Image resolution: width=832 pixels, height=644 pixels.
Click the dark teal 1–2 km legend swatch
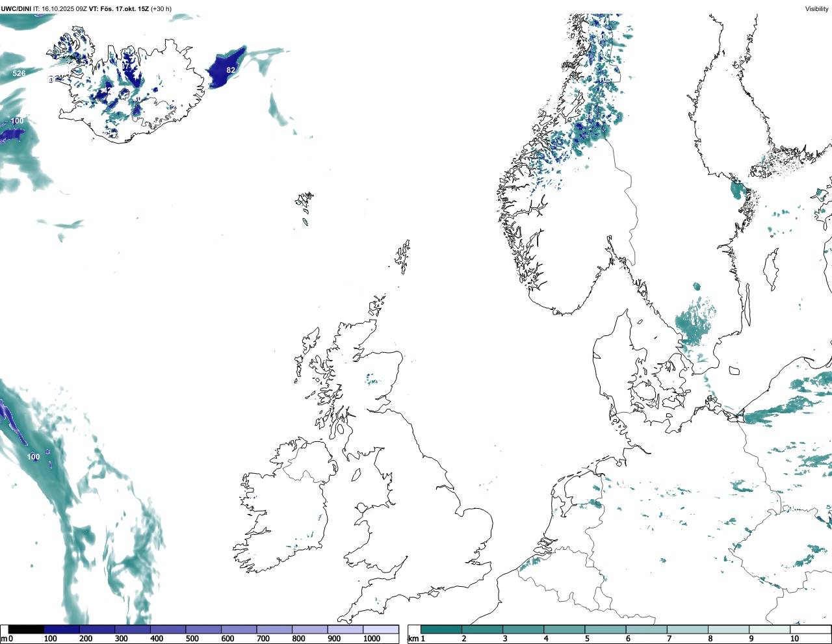click(441, 629)
